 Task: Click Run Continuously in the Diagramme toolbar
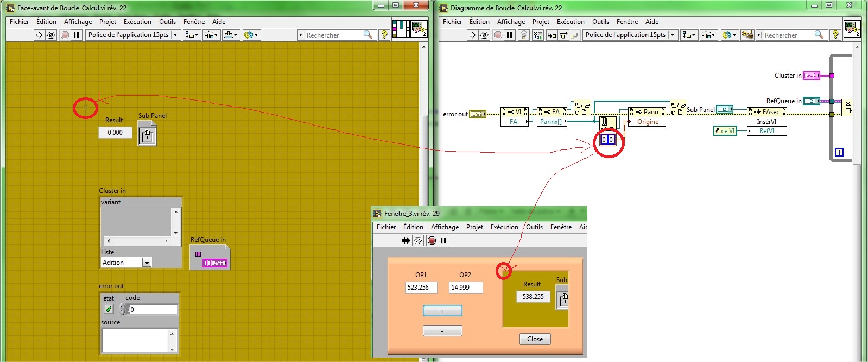484,35
